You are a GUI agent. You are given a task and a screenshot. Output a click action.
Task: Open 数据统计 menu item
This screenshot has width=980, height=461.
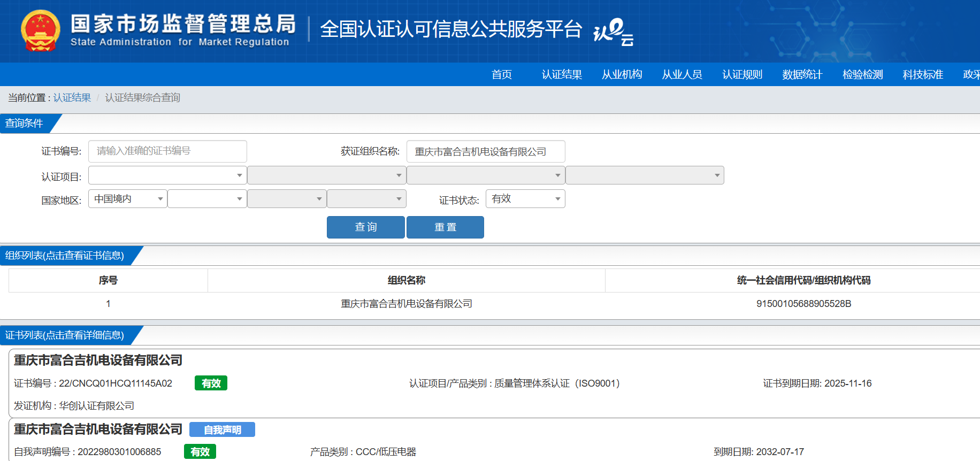(802, 74)
